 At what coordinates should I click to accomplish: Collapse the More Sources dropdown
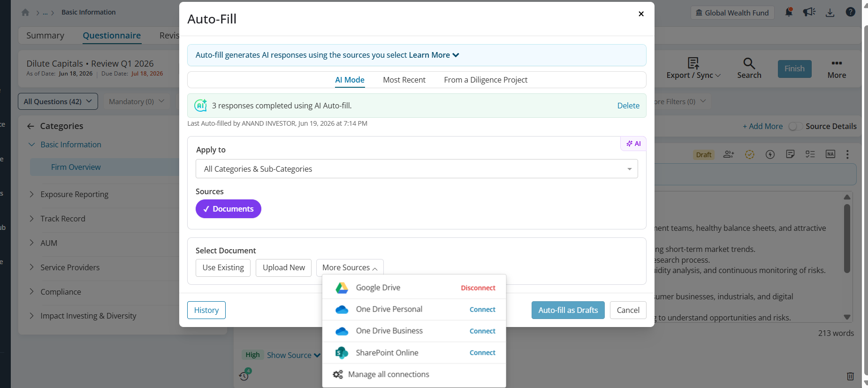(x=350, y=267)
